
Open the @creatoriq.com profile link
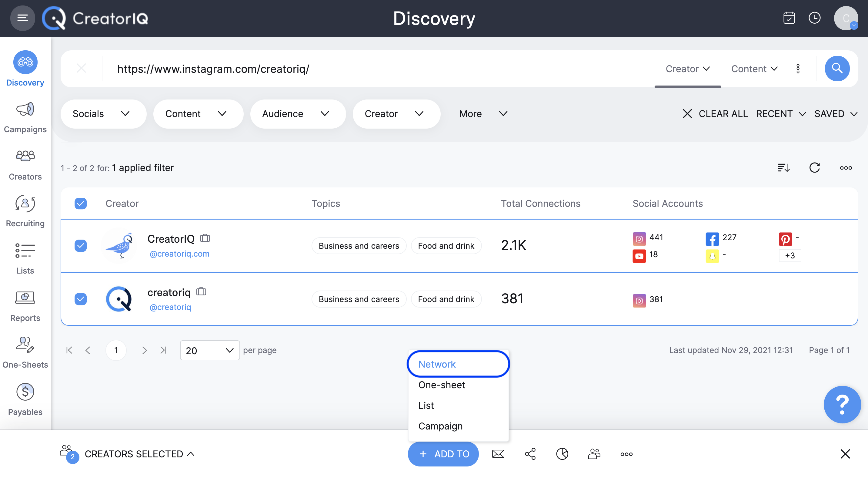(179, 254)
